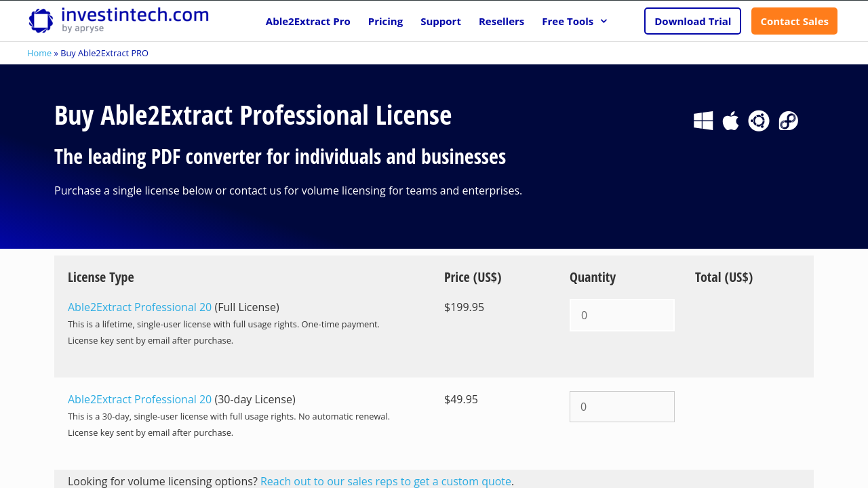Open Able2Extract Pro in the navigation bar

tap(308, 21)
